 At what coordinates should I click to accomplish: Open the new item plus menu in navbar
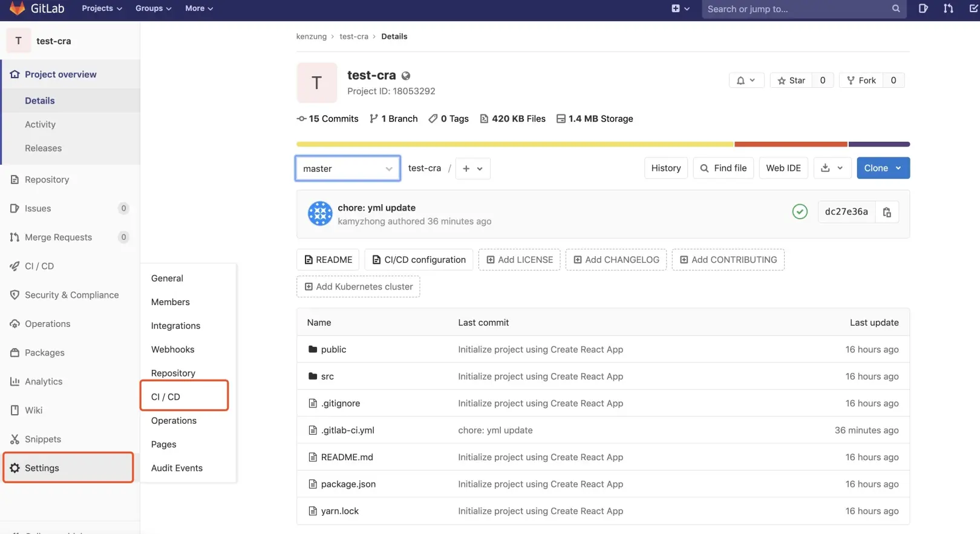click(681, 8)
